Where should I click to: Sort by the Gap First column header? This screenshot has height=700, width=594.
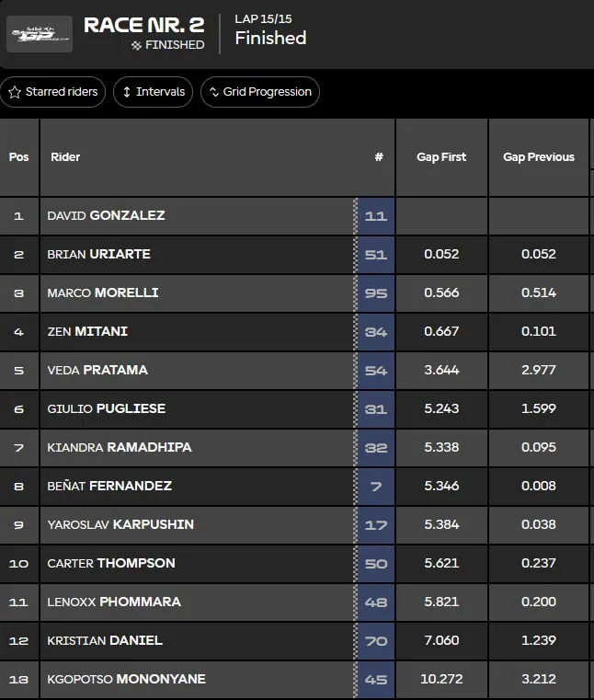(441, 157)
